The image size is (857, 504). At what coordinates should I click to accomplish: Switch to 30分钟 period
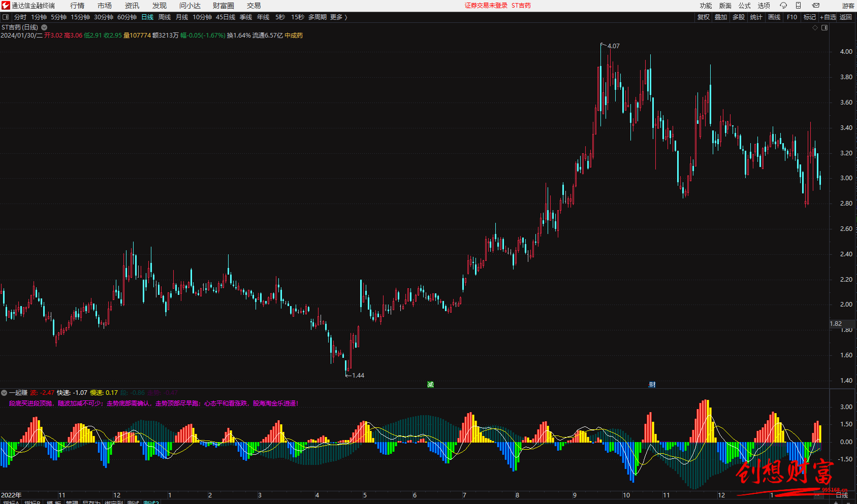click(x=104, y=17)
